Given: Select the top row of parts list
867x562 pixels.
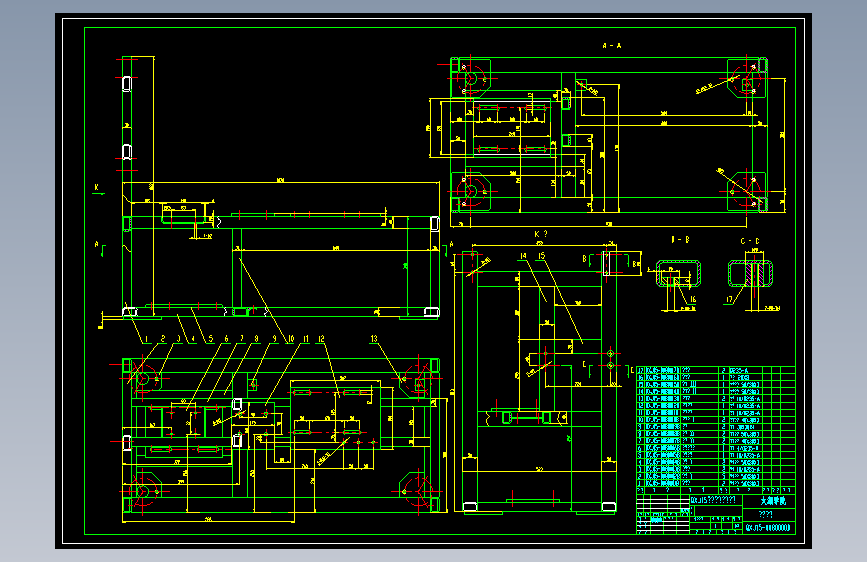Looking at the screenshot, I should click(715, 370).
